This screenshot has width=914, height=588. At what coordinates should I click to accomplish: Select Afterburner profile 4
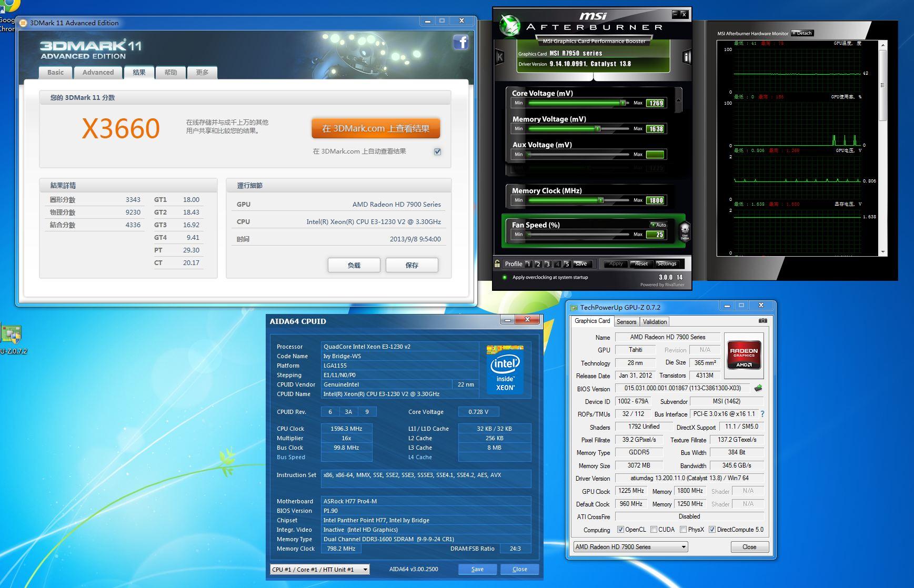(x=557, y=264)
